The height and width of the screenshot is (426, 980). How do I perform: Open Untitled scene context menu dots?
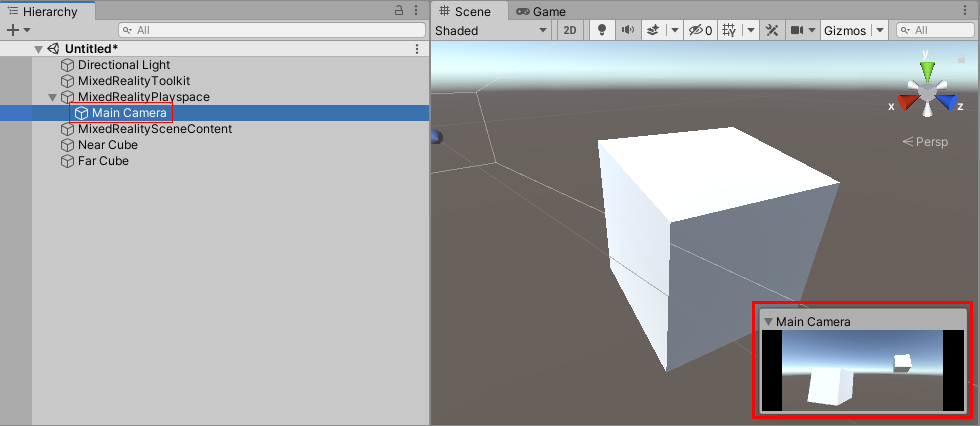pyautogui.click(x=417, y=49)
